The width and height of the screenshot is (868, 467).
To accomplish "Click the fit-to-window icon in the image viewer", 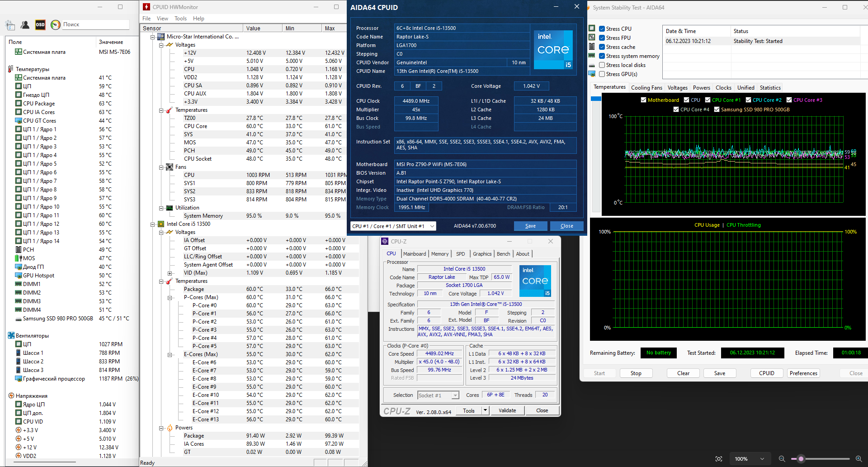I will [x=719, y=459].
